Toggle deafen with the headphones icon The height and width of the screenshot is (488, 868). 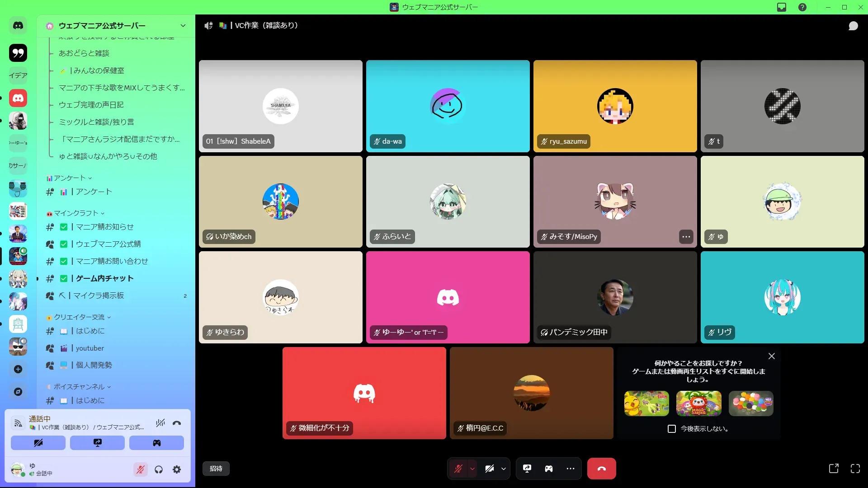tap(159, 469)
